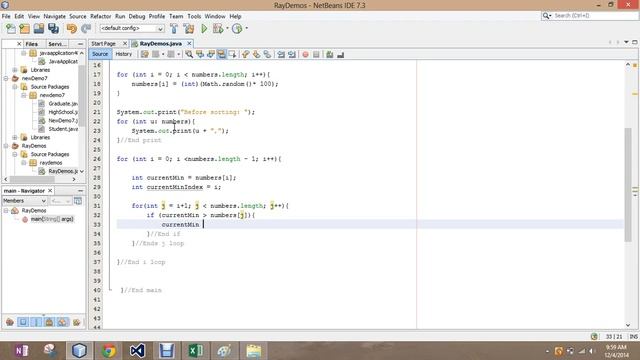Click the Profile Project clock icon
Image resolution: width=640 pixels, height=360 pixels.
[237, 29]
